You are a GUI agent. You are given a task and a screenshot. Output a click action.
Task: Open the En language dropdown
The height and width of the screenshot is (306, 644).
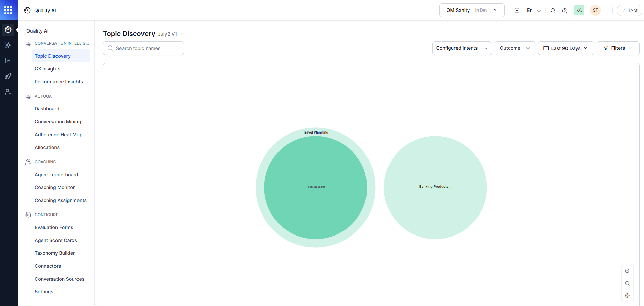[534, 11]
